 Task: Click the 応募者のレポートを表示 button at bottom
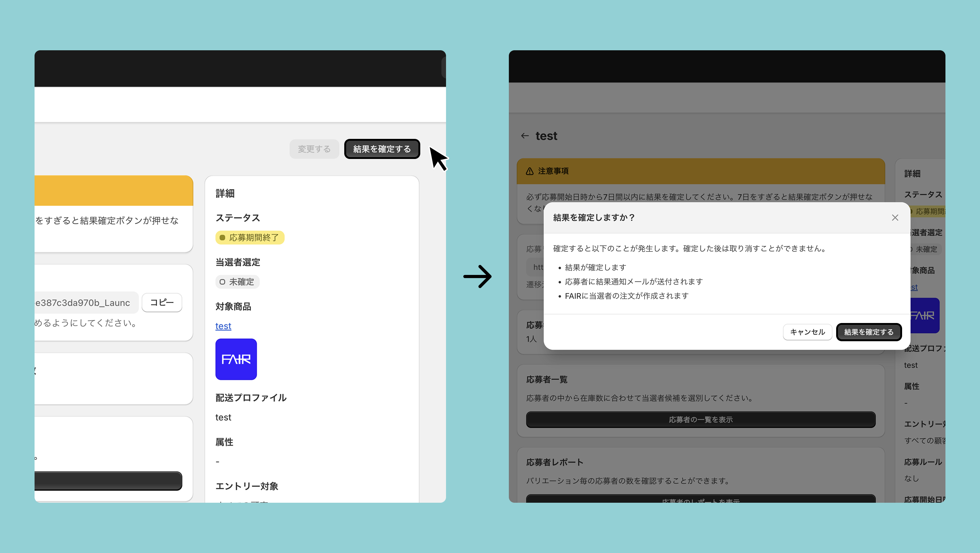pyautogui.click(x=700, y=499)
